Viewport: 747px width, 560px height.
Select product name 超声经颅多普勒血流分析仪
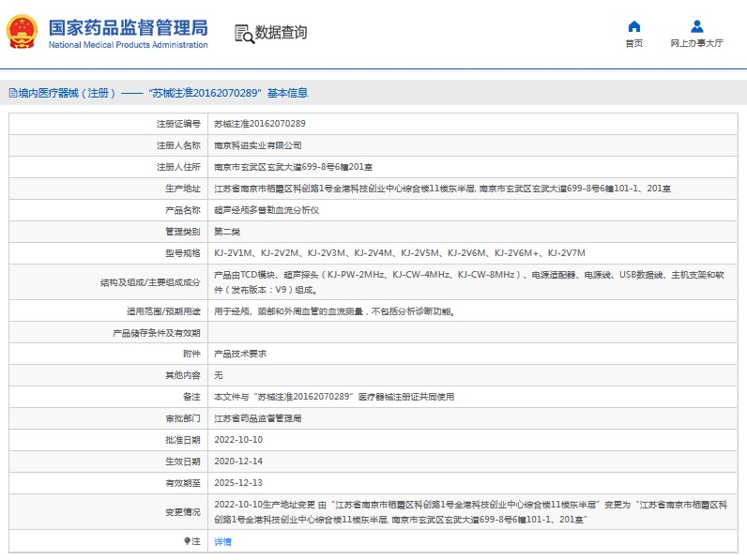point(267,210)
